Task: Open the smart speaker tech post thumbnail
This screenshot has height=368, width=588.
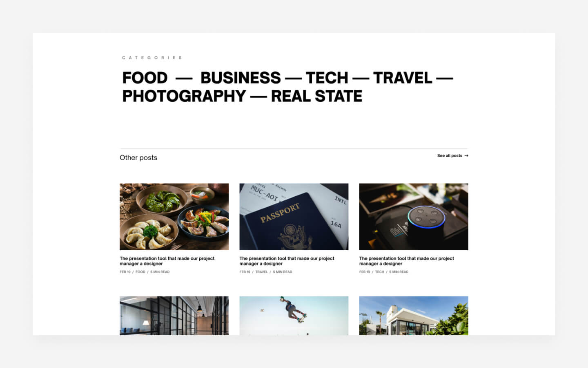Action: click(x=414, y=217)
